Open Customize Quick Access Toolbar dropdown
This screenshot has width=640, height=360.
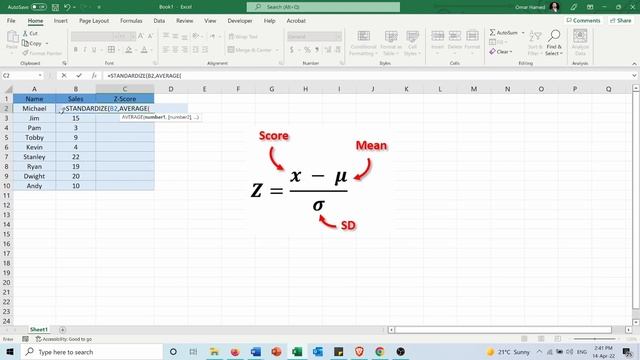[x=99, y=7]
